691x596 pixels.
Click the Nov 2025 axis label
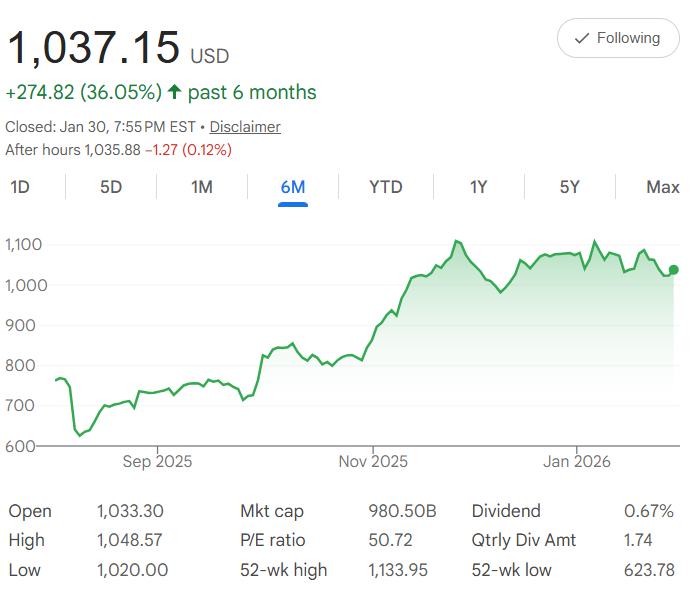373,462
